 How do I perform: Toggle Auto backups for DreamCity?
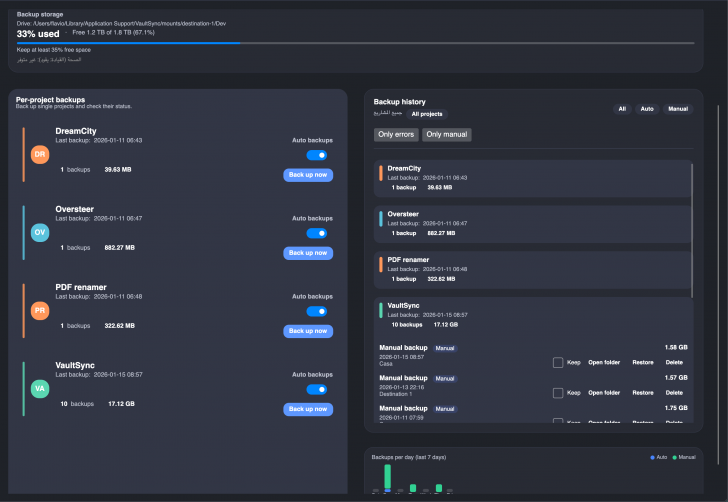pos(317,155)
